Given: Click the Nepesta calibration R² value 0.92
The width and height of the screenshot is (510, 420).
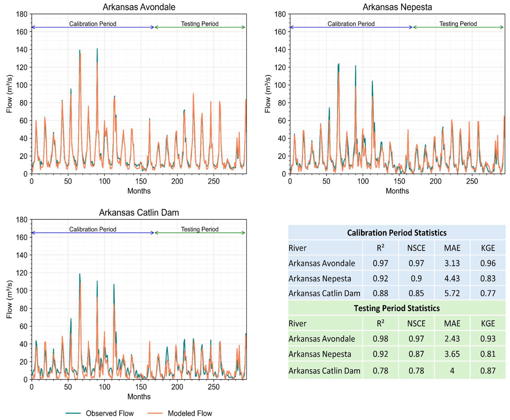Looking at the screenshot, I should (x=380, y=278).
